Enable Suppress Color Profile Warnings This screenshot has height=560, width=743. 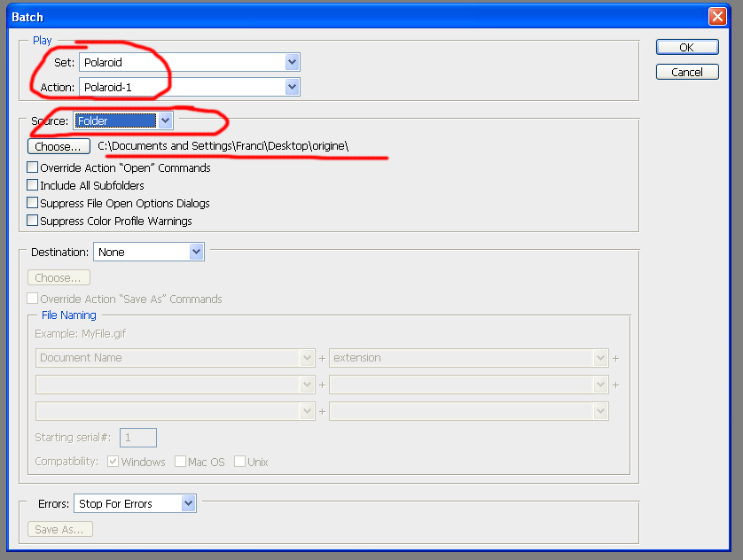33,221
